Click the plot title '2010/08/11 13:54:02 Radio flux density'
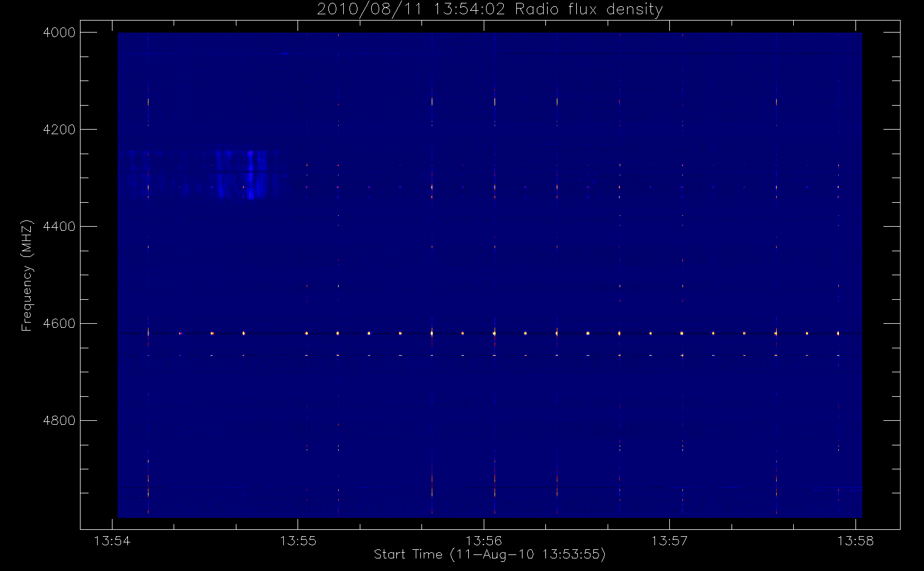Viewport: 924px width, 571px height. [490, 10]
